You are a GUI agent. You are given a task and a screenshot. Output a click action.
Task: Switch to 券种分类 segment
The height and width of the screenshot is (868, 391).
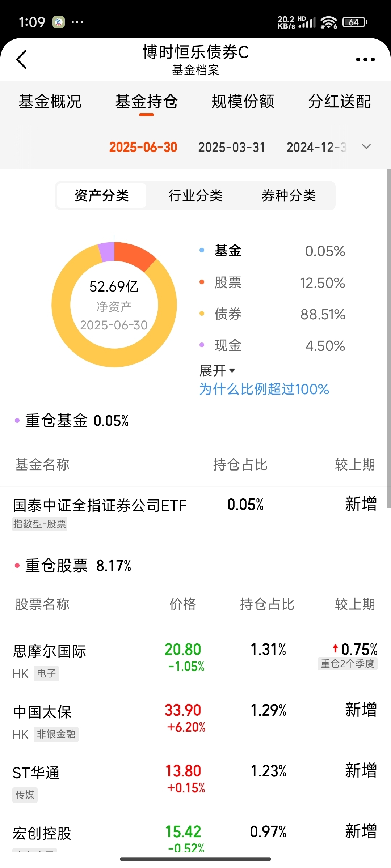(x=289, y=196)
